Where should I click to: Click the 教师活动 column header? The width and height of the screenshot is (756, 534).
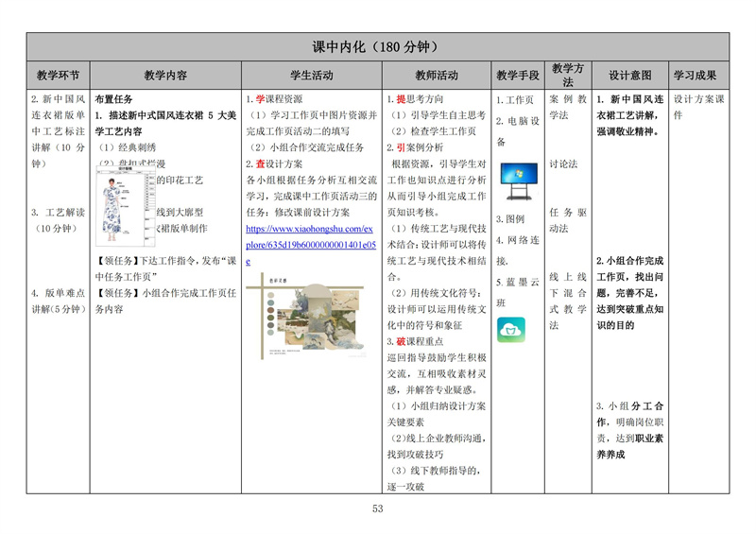point(437,76)
